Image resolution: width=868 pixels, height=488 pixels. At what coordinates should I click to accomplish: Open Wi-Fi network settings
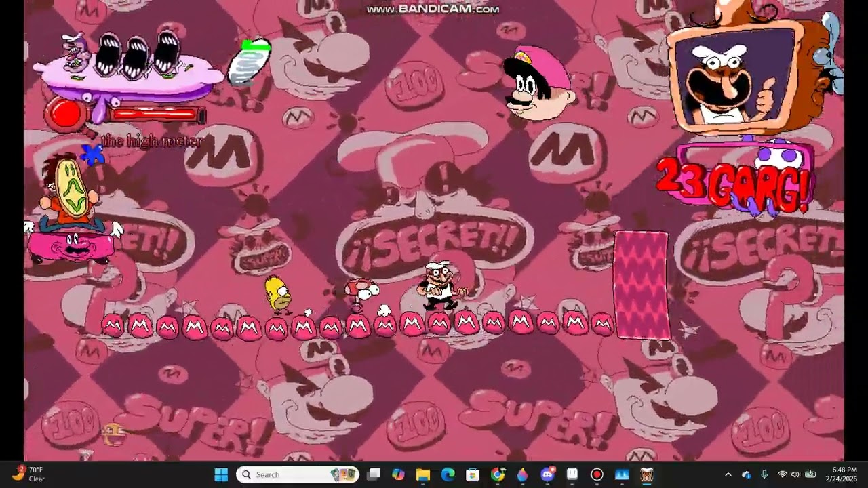[782, 474]
